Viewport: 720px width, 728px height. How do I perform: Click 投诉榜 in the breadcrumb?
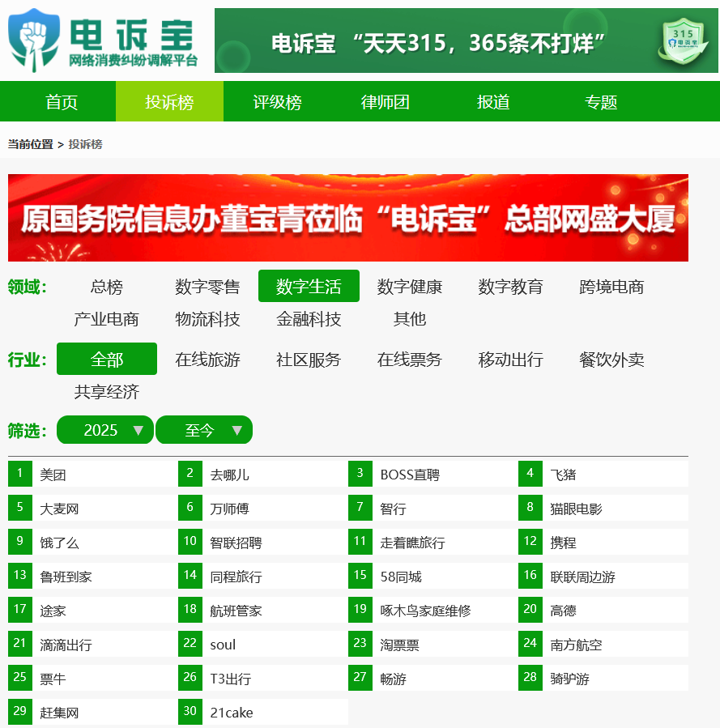point(85,144)
